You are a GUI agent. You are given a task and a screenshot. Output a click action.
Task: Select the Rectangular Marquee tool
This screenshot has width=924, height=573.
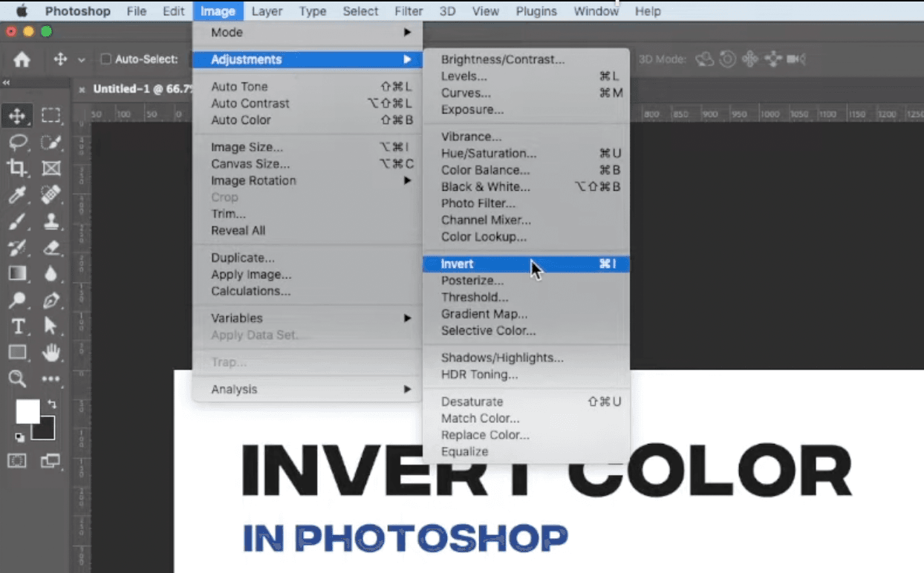pos(51,115)
